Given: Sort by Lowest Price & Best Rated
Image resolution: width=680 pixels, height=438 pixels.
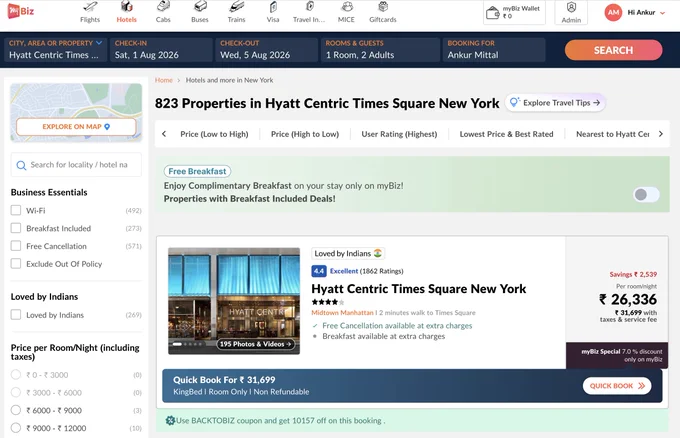Looking at the screenshot, I should (507, 134).
